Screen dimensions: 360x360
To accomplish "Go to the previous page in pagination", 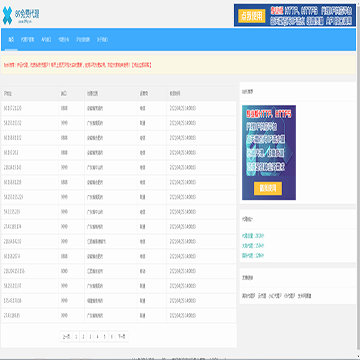I will [66, 337].
